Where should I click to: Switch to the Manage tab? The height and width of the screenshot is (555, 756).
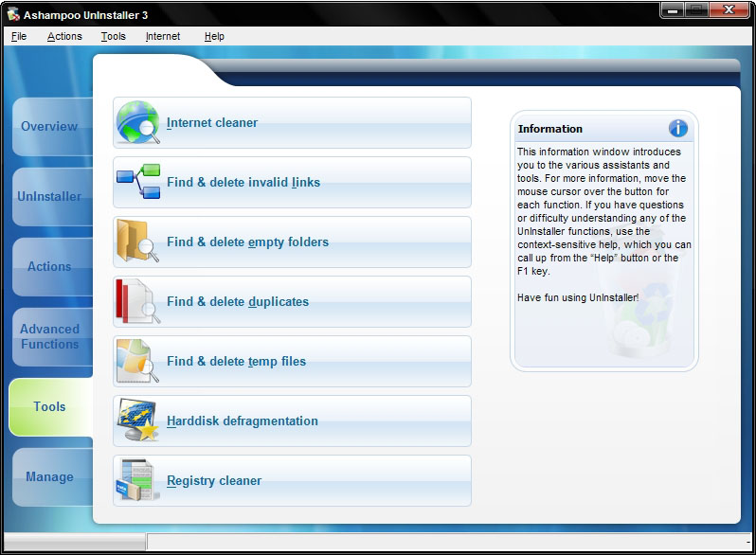point(52,477)
